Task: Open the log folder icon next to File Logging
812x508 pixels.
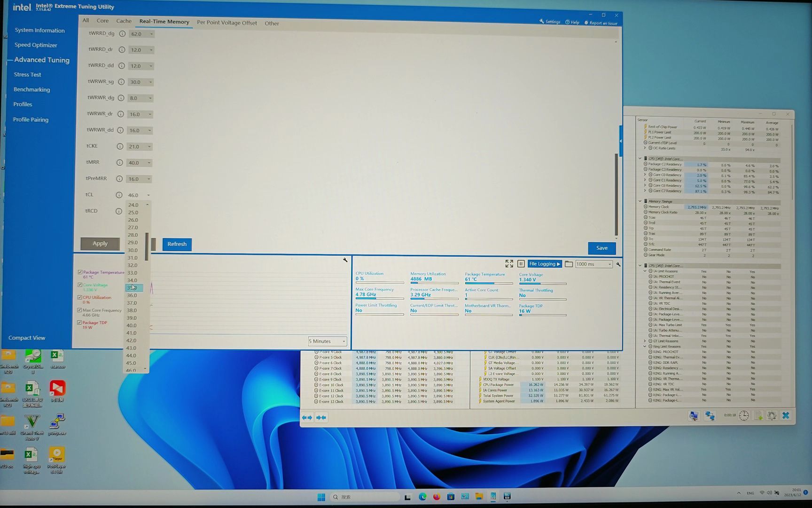Action: tap(569, 264)
